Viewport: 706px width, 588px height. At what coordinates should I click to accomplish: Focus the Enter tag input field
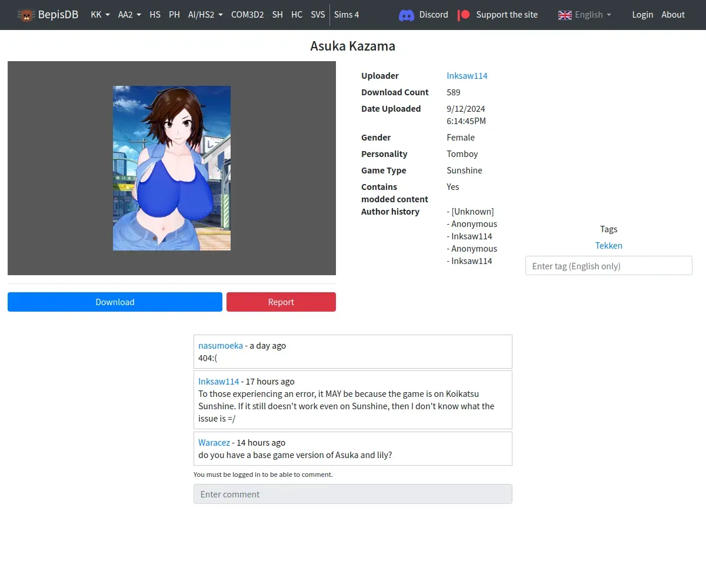(x=608, y=266)
